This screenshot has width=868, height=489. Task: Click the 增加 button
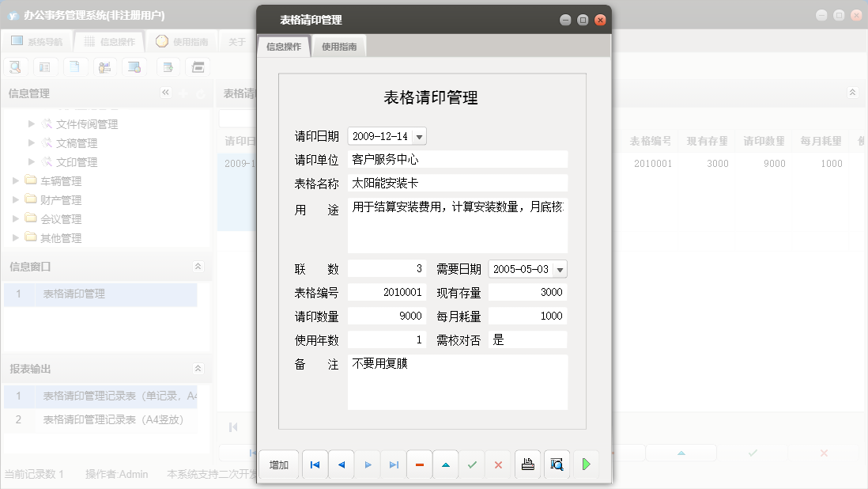click(x=279, y=464)
